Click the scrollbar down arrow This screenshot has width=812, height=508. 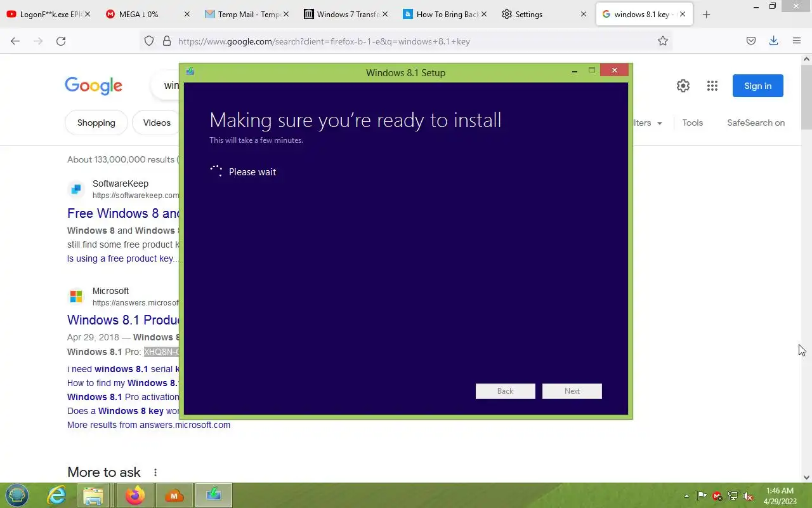click(x=806, y=478)
